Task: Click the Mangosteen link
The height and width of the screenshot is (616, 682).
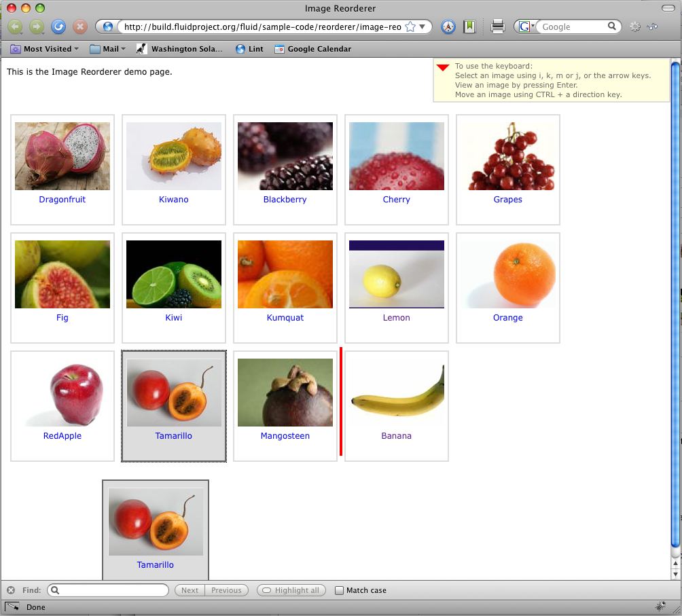Action: click(x=285, y=436)
